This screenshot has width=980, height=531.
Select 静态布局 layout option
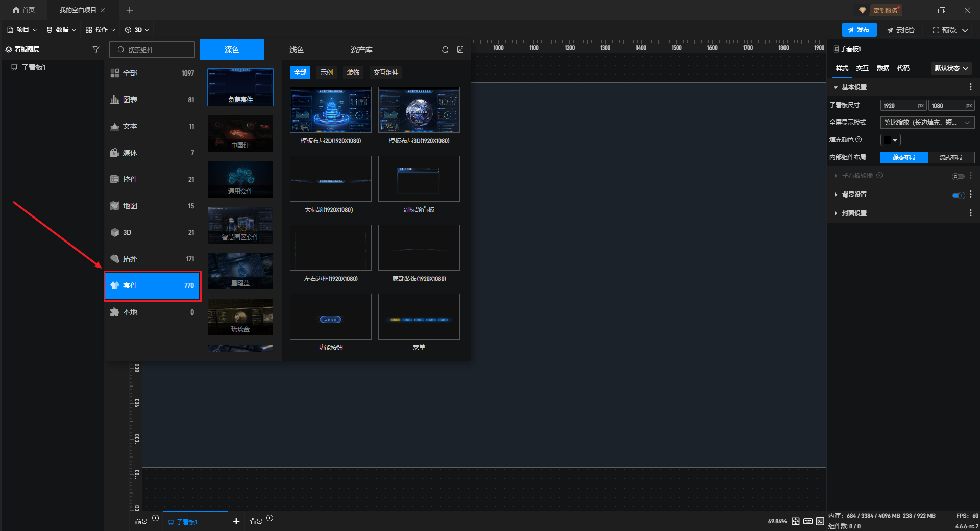point(904,157)
